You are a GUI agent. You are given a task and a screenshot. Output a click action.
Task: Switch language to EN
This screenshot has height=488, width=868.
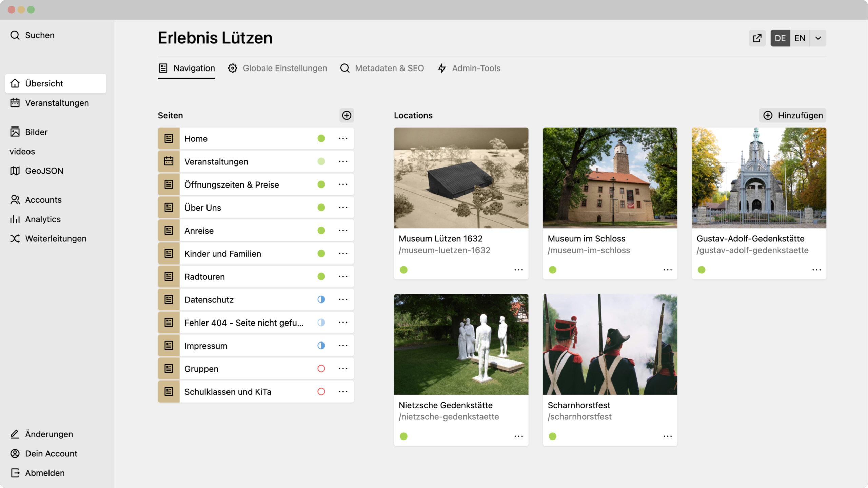[800, 38]
